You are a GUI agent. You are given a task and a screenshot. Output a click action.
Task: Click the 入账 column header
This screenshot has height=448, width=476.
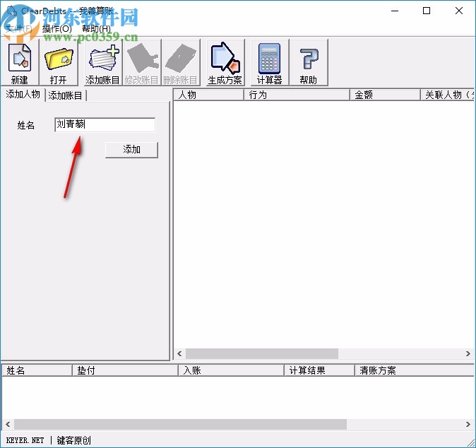click(231, 370)
